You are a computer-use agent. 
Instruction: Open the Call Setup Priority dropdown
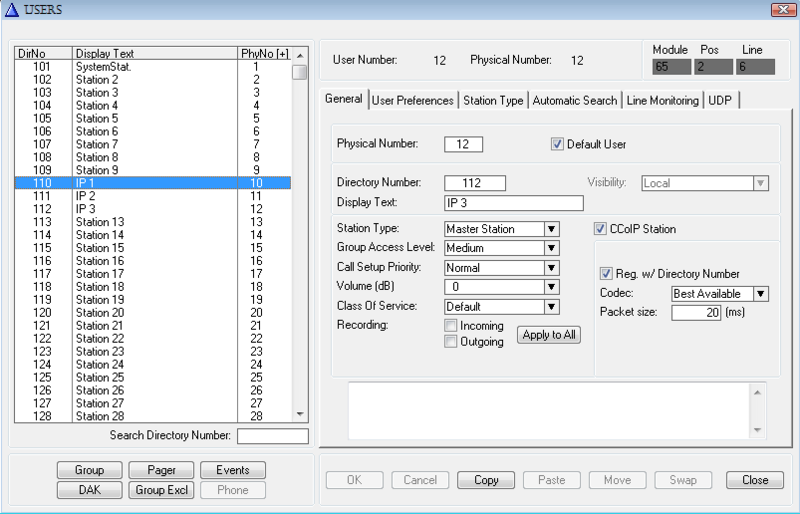[x=551, y=268]
